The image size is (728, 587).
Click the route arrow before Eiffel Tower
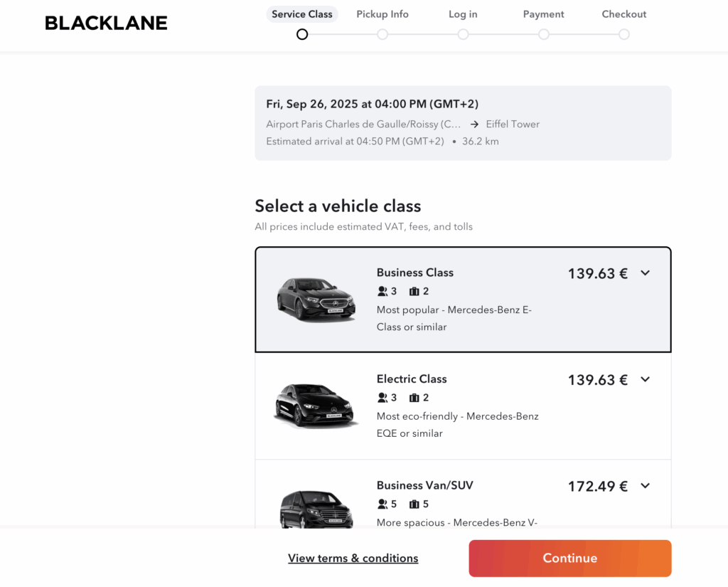tap(474, 124)
